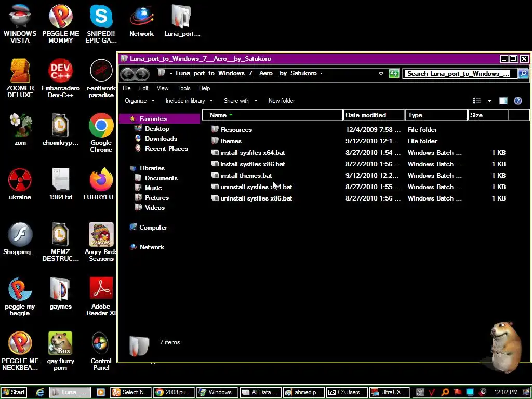The width and height of the screenshot is (532, 399).
Task: Select the zom flower desktop icon
Action: tap(20, 129)
